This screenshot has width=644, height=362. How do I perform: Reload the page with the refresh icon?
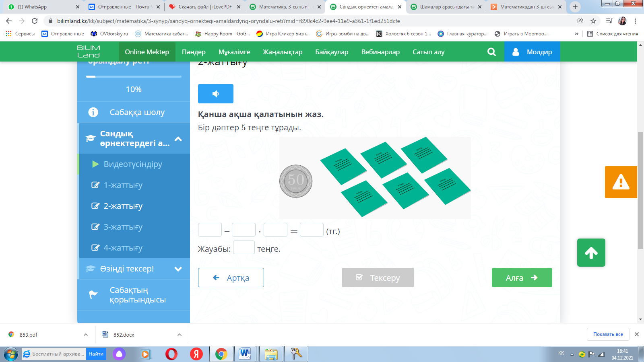35,21
